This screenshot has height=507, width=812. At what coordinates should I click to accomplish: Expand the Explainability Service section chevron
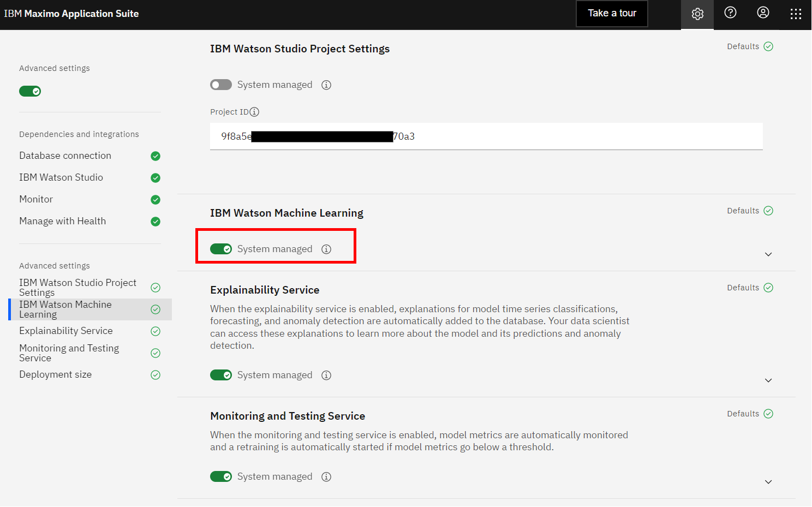(768, 380)
